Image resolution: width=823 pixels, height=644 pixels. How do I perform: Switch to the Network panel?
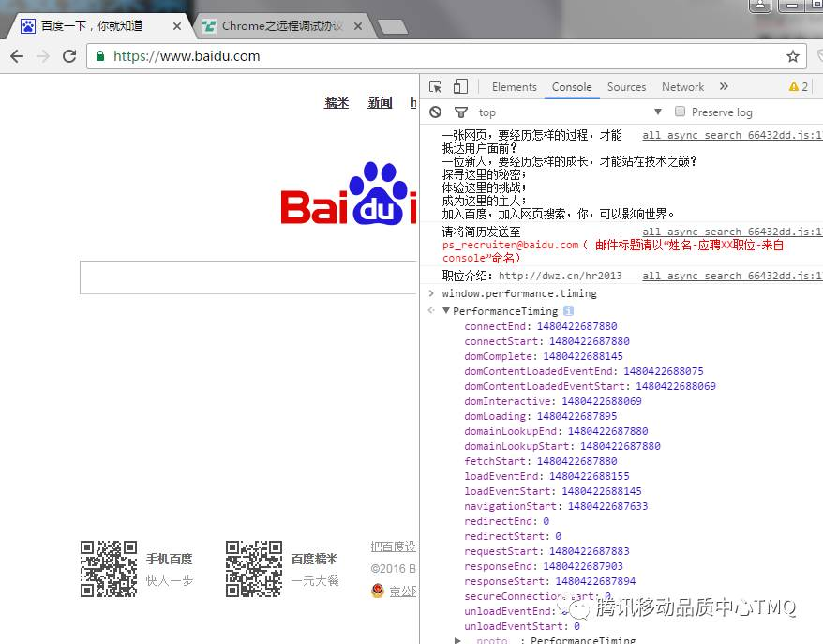682,87
